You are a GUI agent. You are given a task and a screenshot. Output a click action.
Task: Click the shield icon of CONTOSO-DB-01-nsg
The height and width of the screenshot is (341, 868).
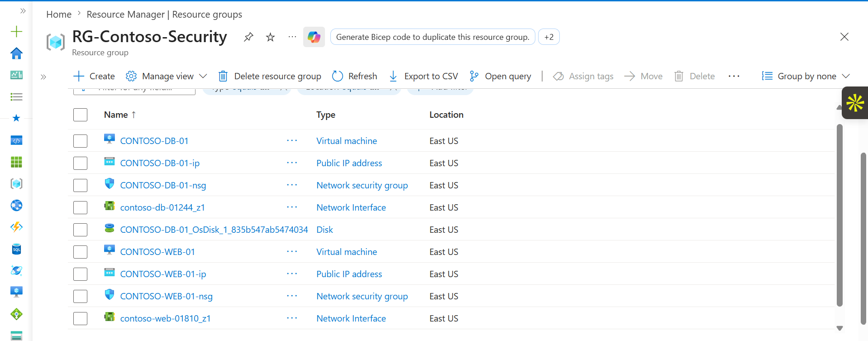pyautogui.click(x=110, y=183)
